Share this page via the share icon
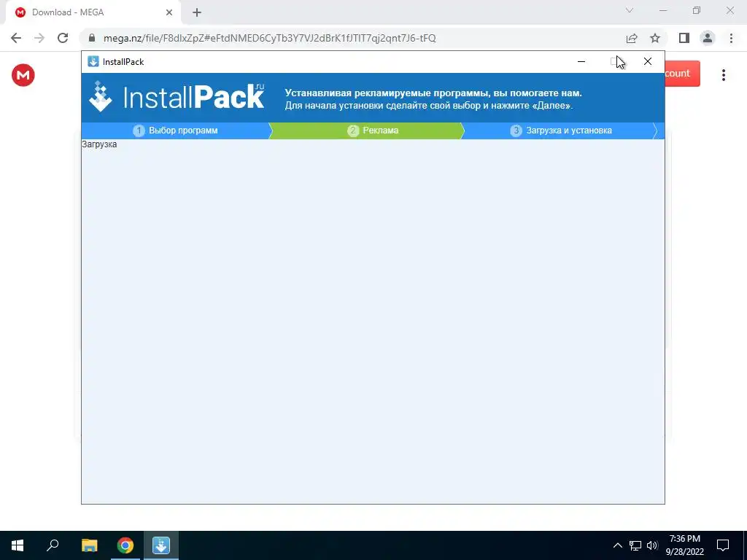This screenshot has width=747, height=560. 632,38
